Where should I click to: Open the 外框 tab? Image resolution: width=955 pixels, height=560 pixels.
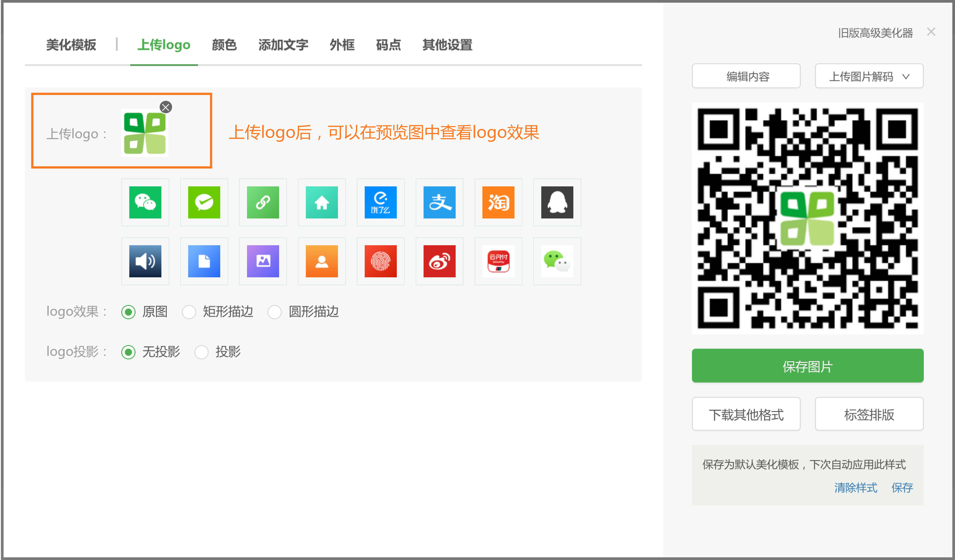342,45
